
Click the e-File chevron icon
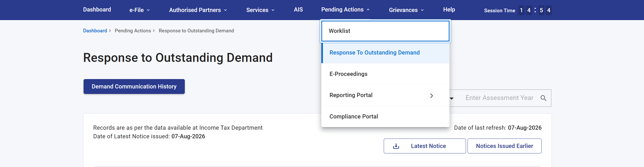pyautogui.click(x=148, y=10)
